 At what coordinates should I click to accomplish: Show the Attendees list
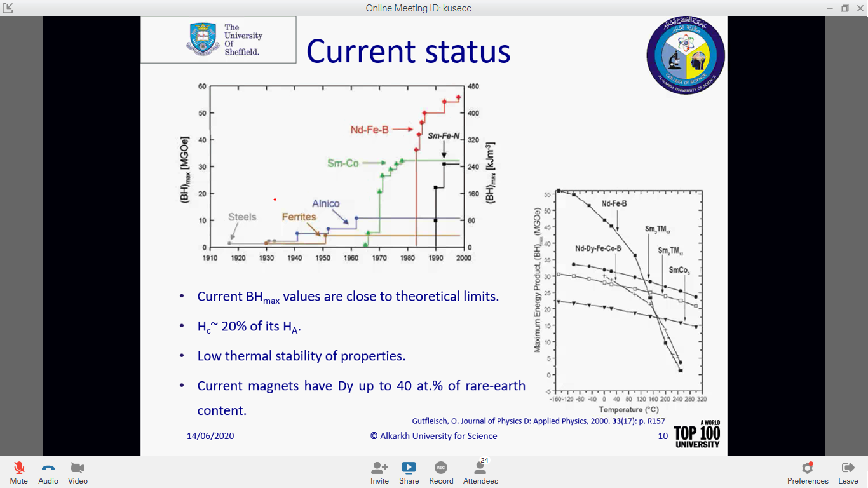(480, 473)
